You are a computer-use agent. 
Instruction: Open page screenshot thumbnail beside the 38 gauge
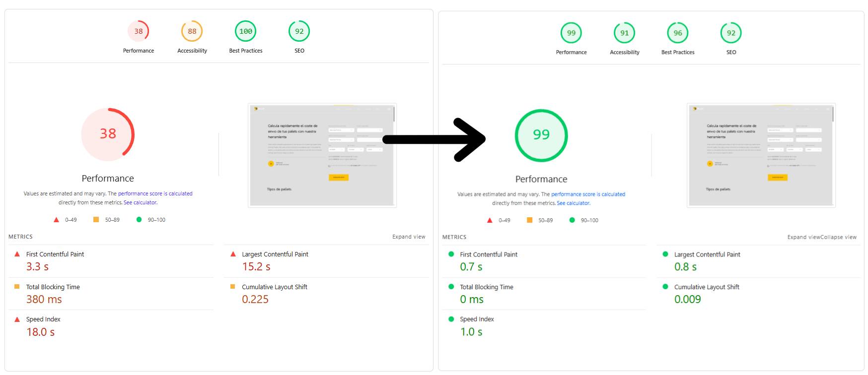click(x=322, y=155)
